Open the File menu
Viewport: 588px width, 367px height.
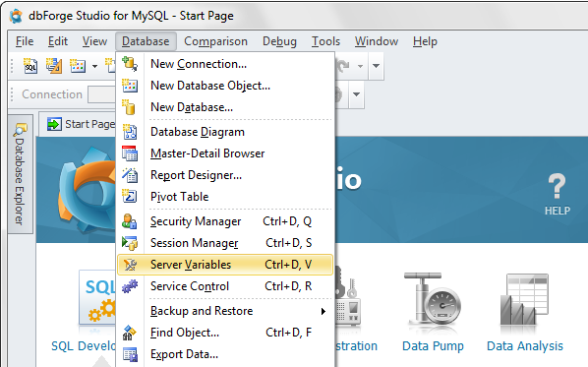point(25,41)
